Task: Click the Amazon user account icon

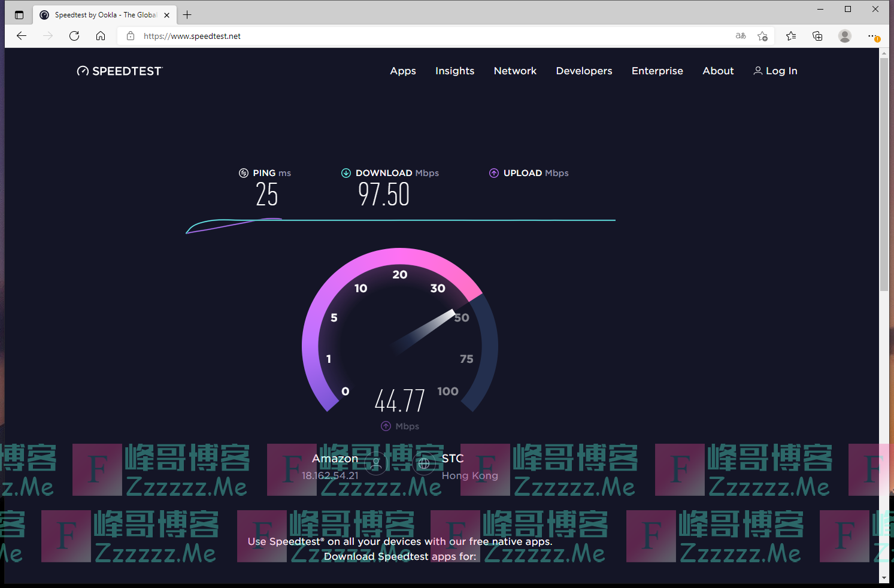Action: 376,463
